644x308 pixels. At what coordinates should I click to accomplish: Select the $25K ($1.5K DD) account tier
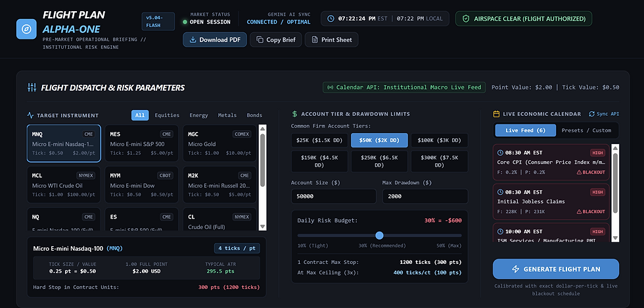(319, 140)
